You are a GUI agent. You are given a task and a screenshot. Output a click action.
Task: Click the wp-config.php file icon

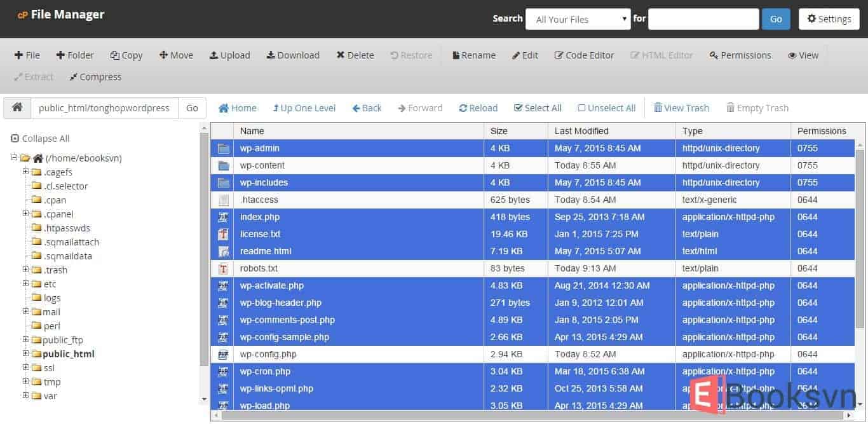223,354
